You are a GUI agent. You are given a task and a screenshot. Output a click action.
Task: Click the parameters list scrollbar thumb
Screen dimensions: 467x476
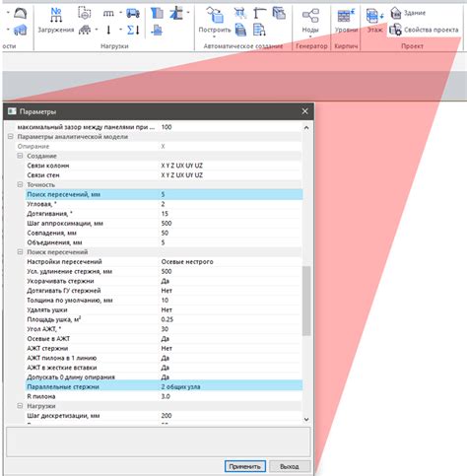[306, 301]
